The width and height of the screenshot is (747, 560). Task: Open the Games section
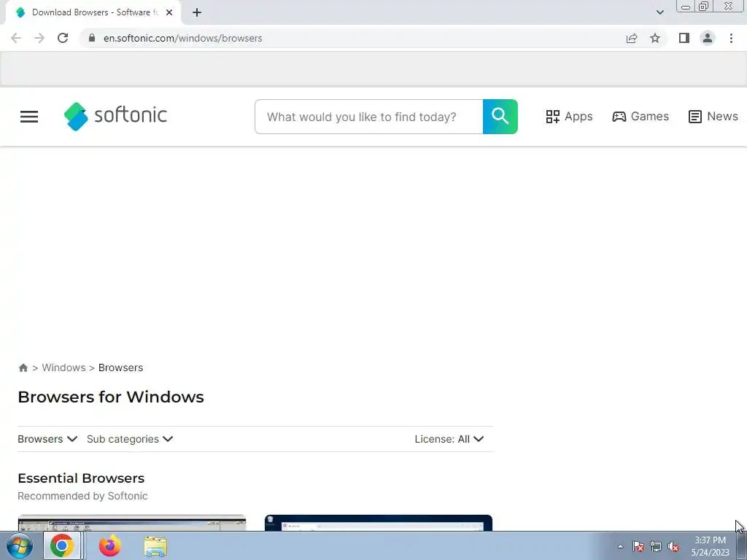(x=640, y=117)
